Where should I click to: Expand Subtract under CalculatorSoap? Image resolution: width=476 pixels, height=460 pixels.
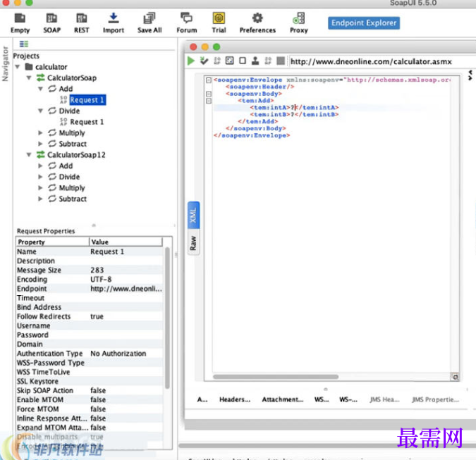[40, 144]
